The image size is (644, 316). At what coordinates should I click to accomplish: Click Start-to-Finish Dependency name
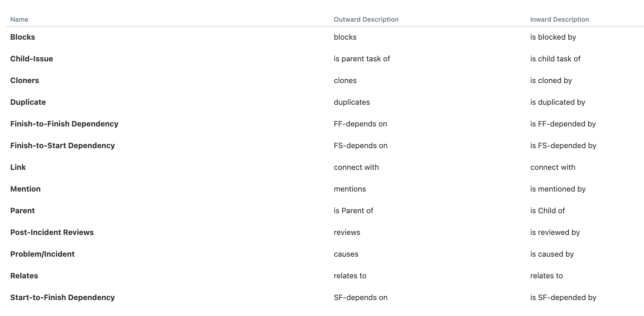click(62, 297)
